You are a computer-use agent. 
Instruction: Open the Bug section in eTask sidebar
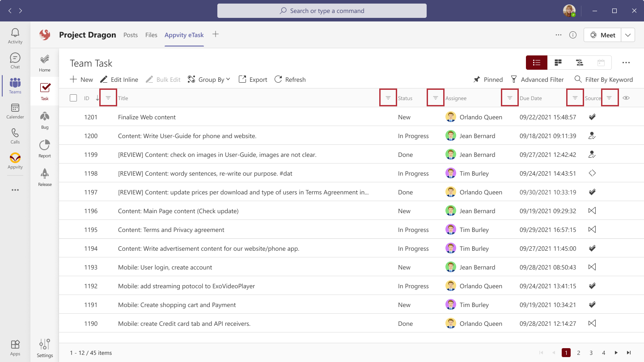tap(44, 119)
